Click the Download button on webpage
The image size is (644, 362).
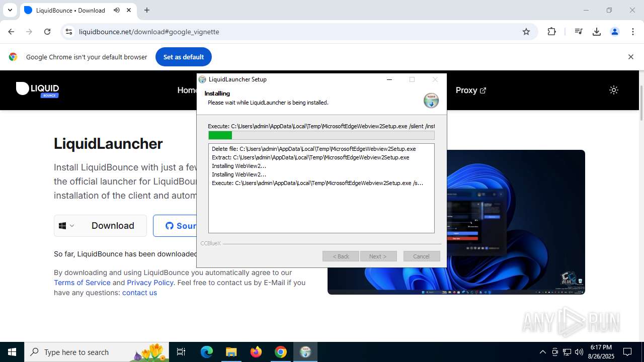[113, 226]
